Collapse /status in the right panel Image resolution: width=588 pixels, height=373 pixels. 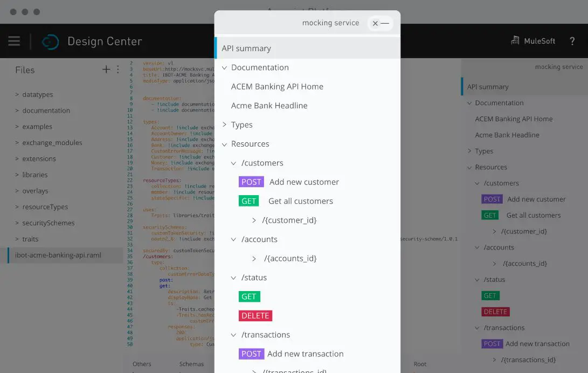pos(477,280)
